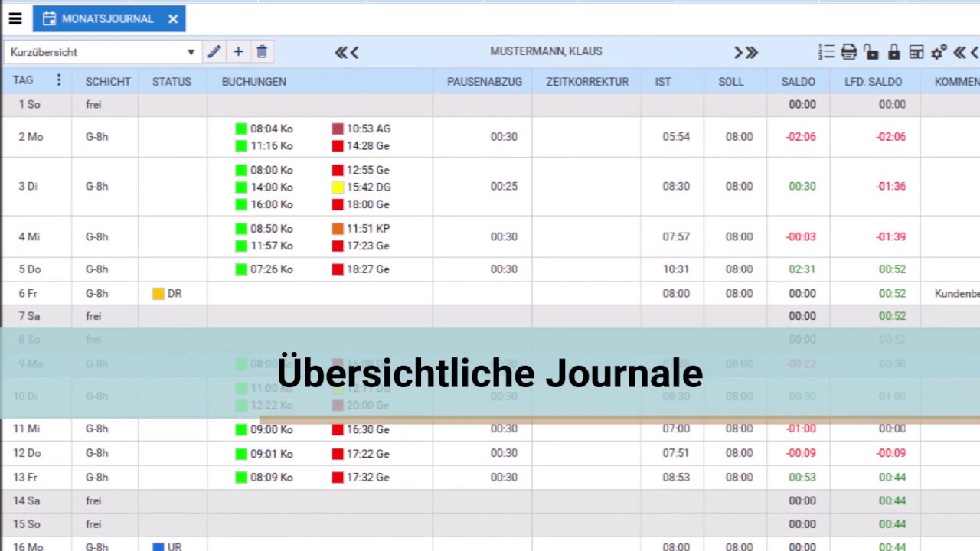The height and width of the screenshot is (551, 980).
Task: Jump to last employee with double-right arrows
Action: click(x=752, y=52)
